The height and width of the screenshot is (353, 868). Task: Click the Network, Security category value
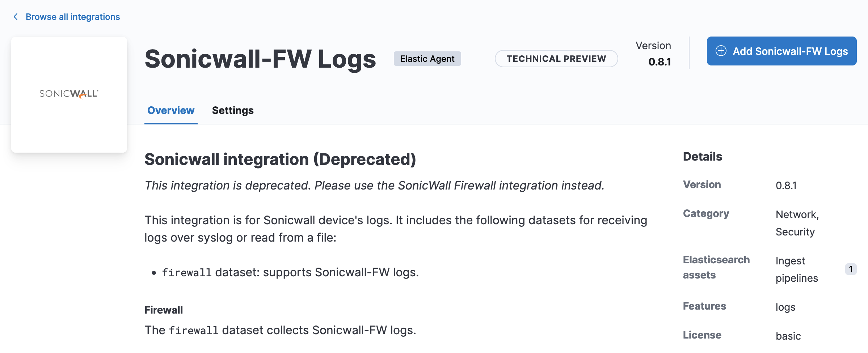pyautogui.click(x=797, y=223)
